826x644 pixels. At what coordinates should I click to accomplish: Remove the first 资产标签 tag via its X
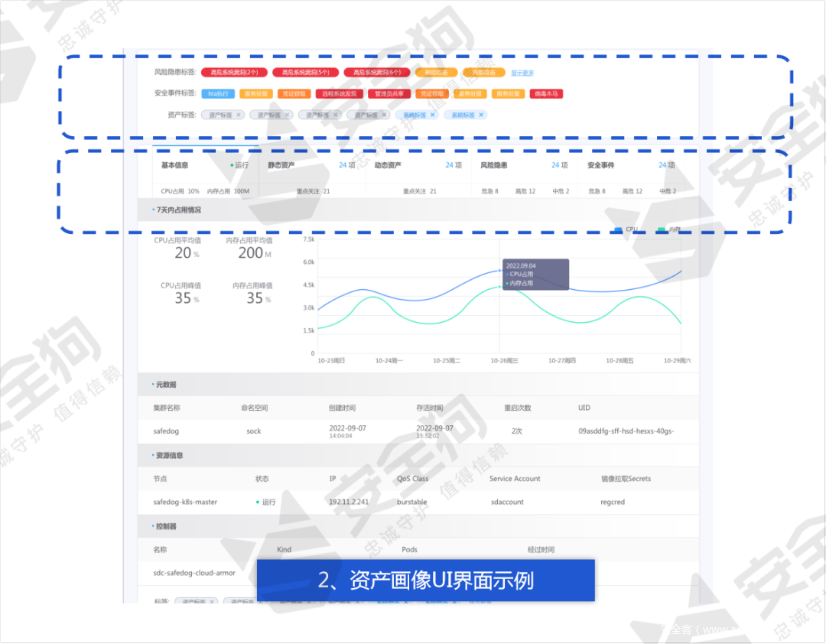[239, 115]
